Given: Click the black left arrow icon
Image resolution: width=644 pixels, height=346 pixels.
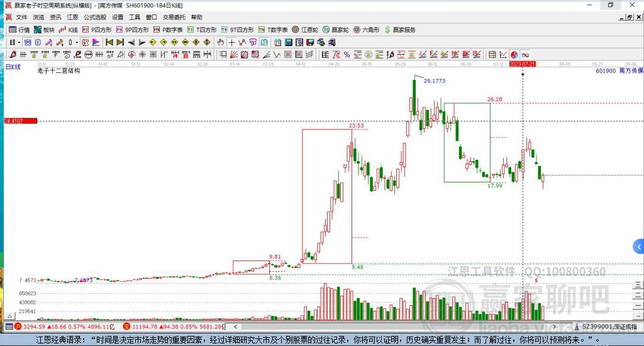Looking at the screenshot, I should pyautogui.click(x=131, y=42).
